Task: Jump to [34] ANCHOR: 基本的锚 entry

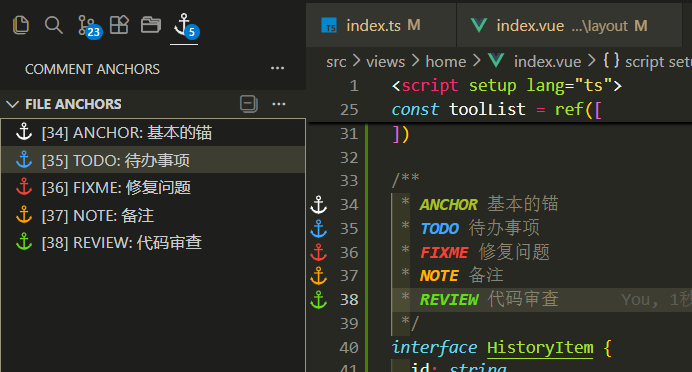Action: coord(153,132)
